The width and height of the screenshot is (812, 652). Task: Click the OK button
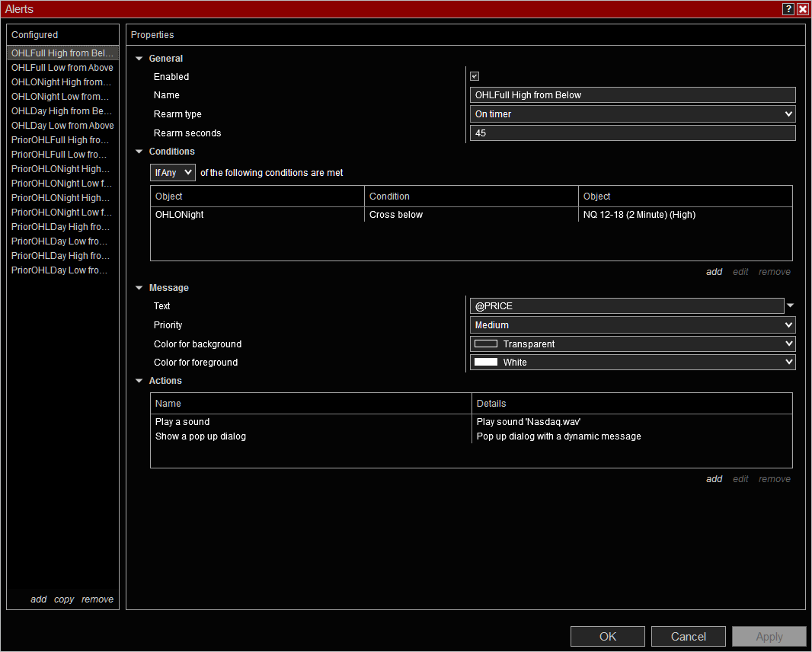click(x=607, y=637)
